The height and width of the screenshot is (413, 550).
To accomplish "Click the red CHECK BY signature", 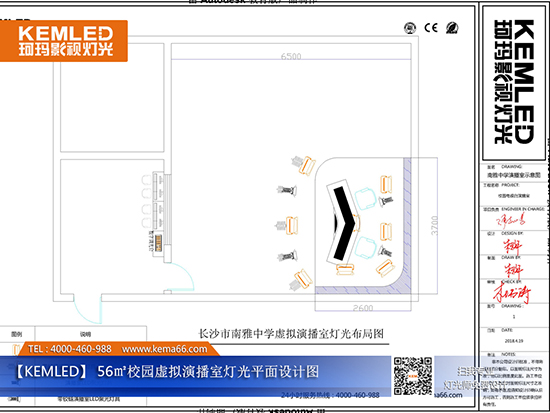I will 512,293.
